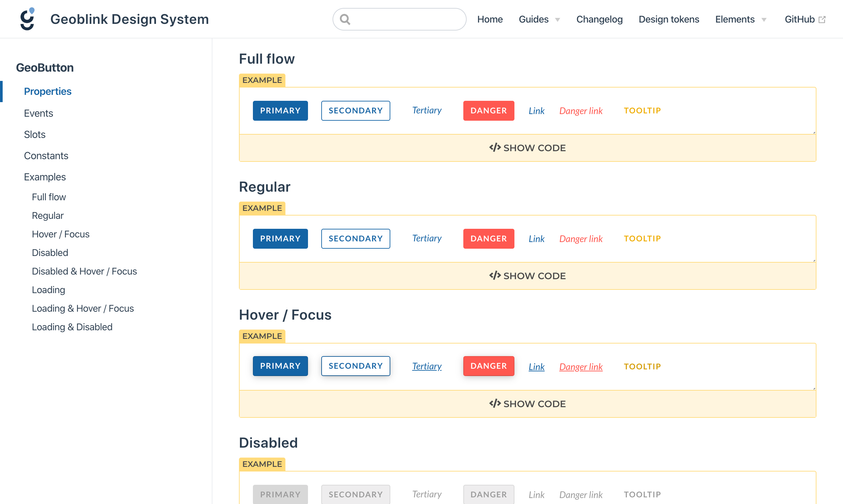Expand Show Code under the Regular example
Image resolution: width=843 pixels, height=504 pixels.
527,276
